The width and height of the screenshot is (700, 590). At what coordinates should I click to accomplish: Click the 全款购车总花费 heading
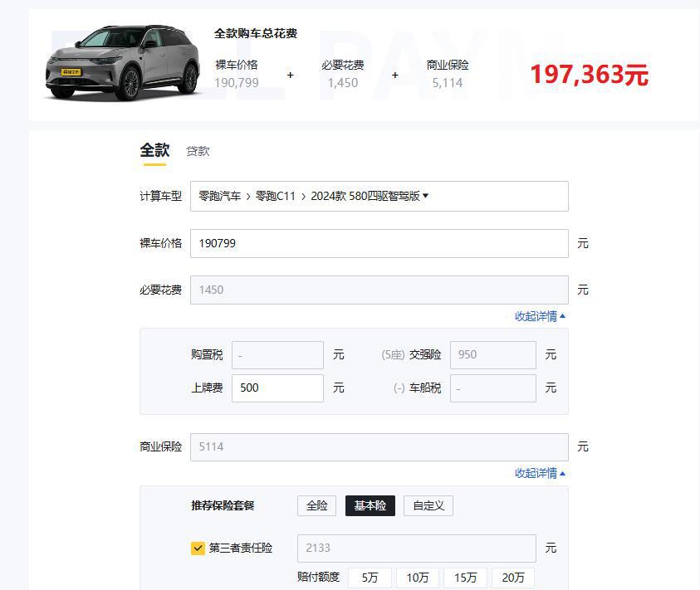pos(256,33)
